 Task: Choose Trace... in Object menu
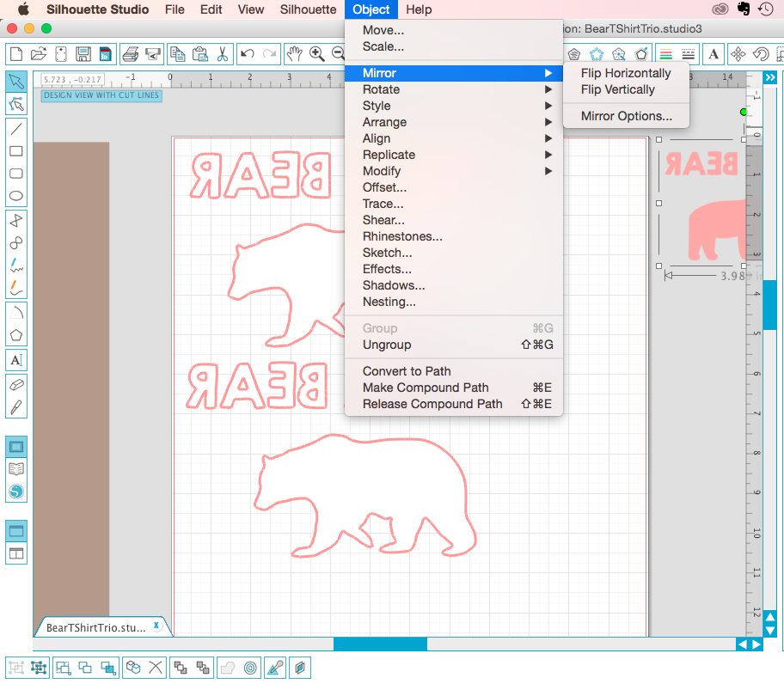(x=454, y=204)
